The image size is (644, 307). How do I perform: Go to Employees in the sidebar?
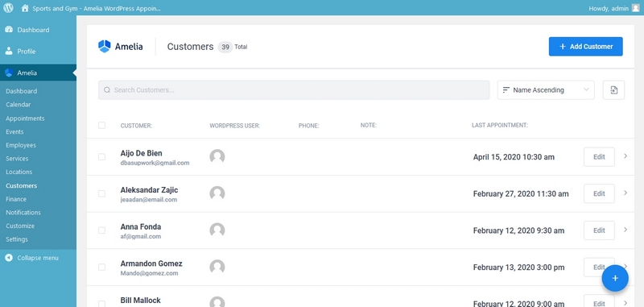point(21,145)
